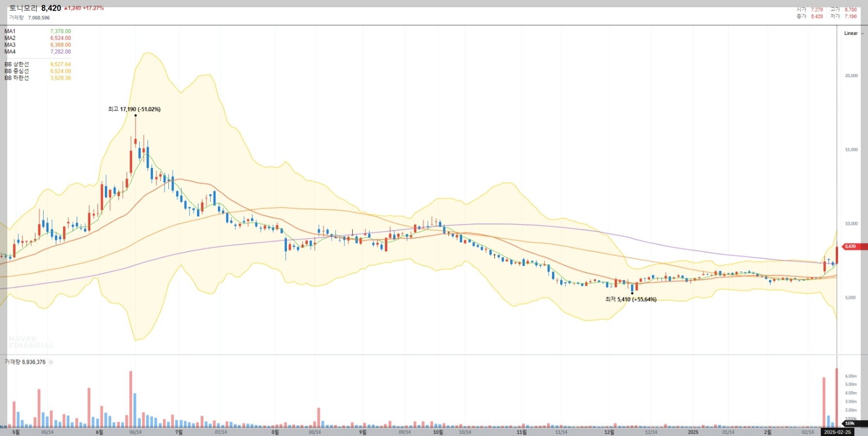The image size is (868, 436).
Task: Click the 06/14 date on time axis
Action: (x=135, y=432)
